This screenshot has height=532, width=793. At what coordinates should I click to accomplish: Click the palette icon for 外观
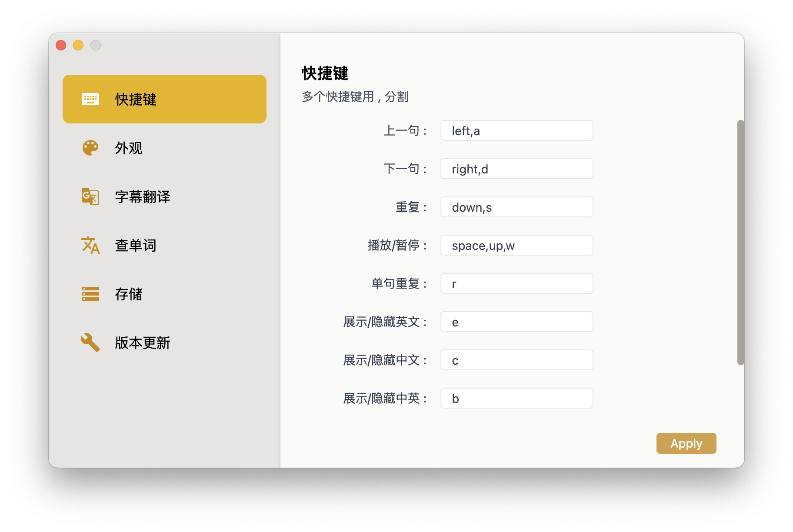[x=90, y=148]
